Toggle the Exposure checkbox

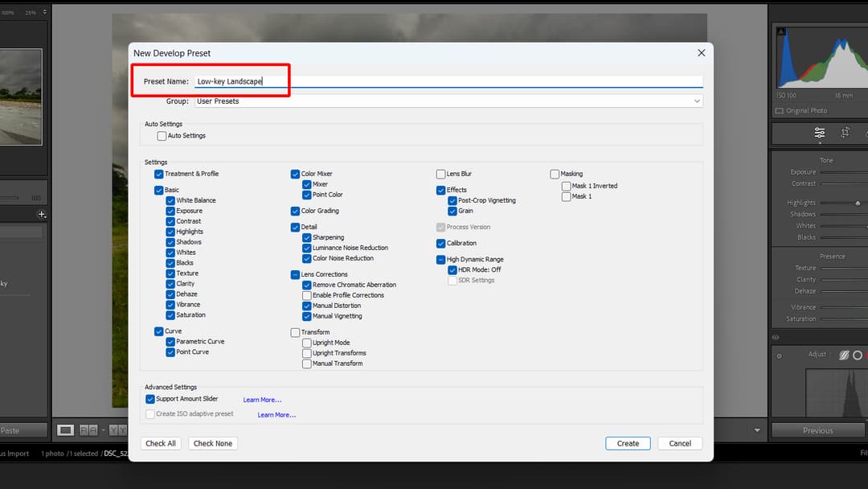coord(170,211)
